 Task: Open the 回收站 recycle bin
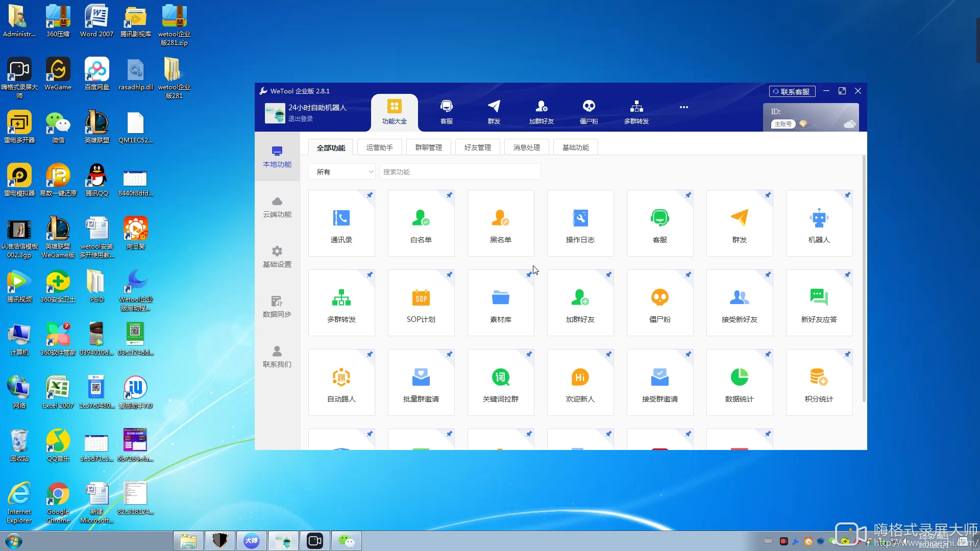[x=19, y=446]
